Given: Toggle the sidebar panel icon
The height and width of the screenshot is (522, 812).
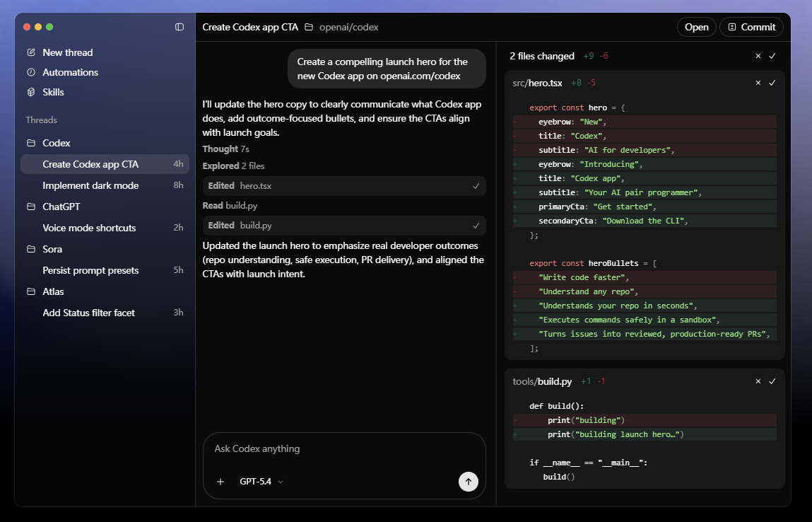Looking at the screenshot, I should [180, 27].
